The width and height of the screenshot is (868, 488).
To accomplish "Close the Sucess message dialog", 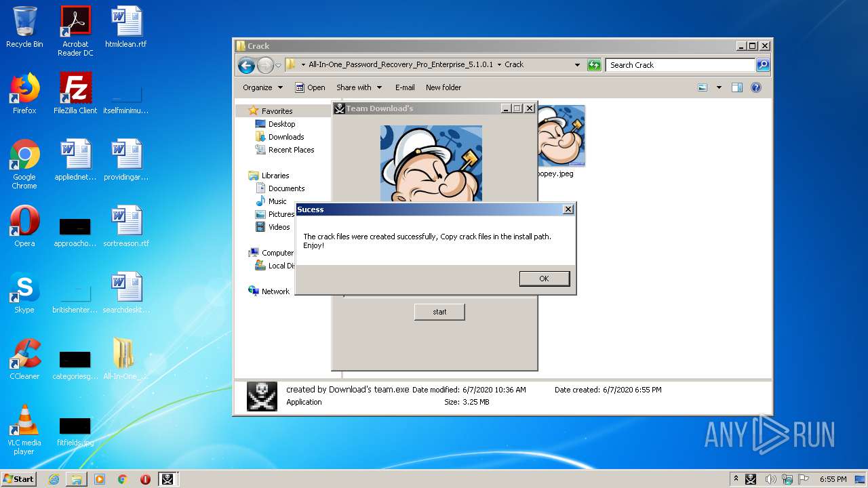I will (568, 209).
